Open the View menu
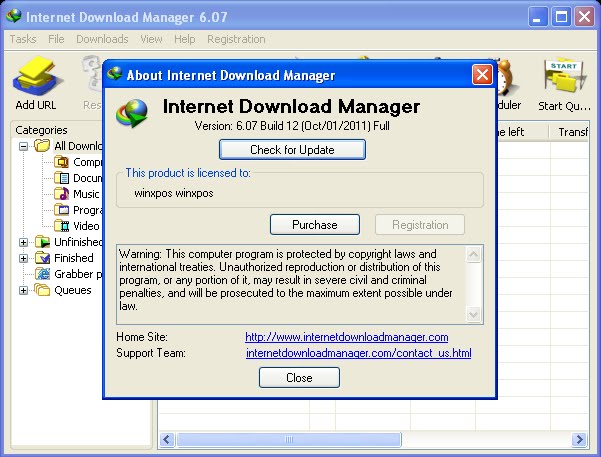 point(151,39)
